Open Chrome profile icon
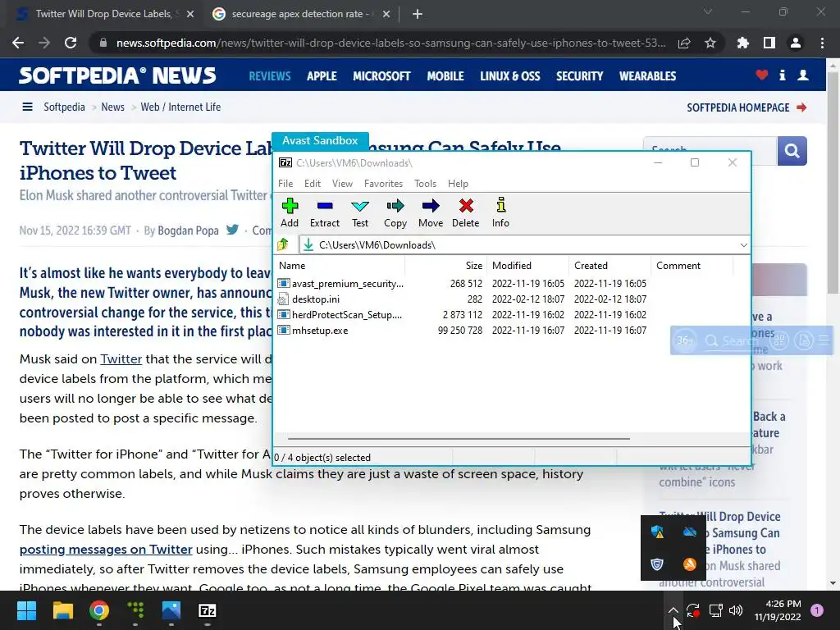This screenshot has height=630, width=840. (x=796, y=43)
